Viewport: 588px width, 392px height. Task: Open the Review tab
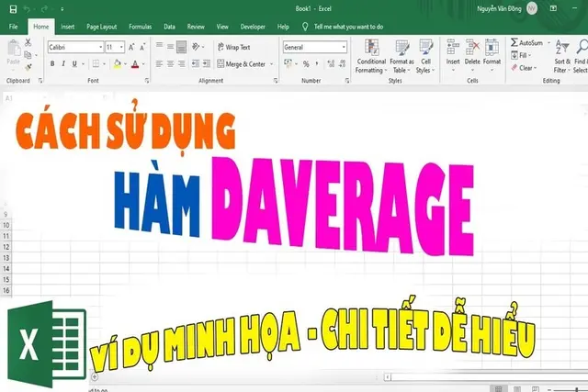[196, 27]
